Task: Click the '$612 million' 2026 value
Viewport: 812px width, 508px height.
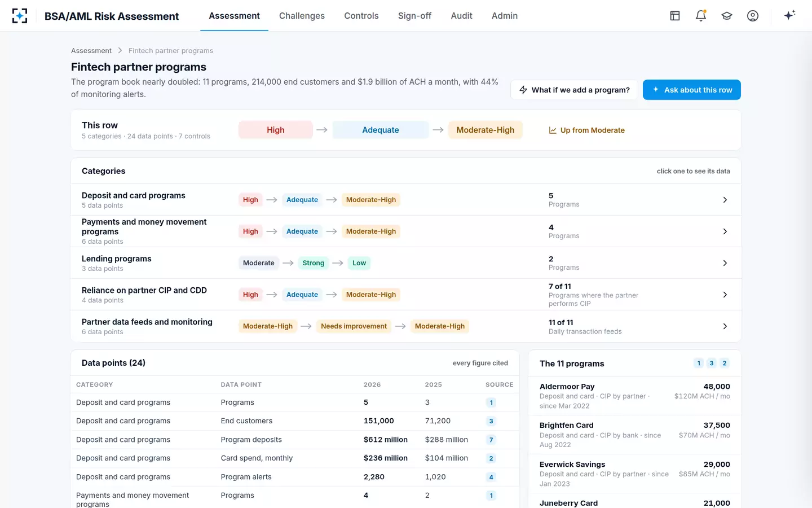Action: pyautogui.click(x=386, y=440)
